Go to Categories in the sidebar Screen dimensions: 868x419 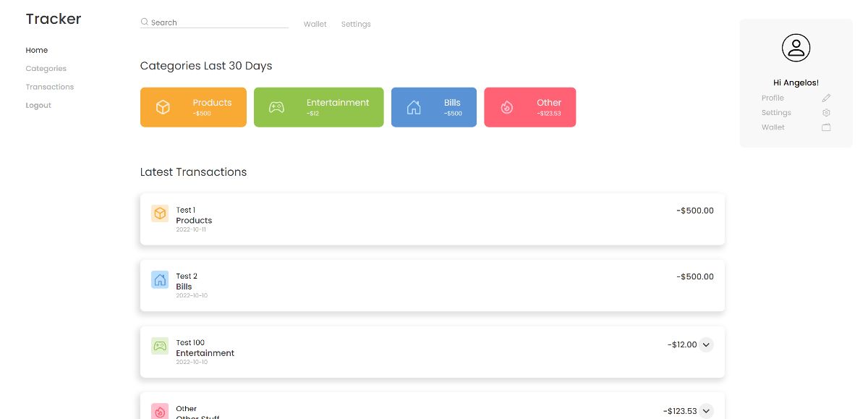[46, 69]
